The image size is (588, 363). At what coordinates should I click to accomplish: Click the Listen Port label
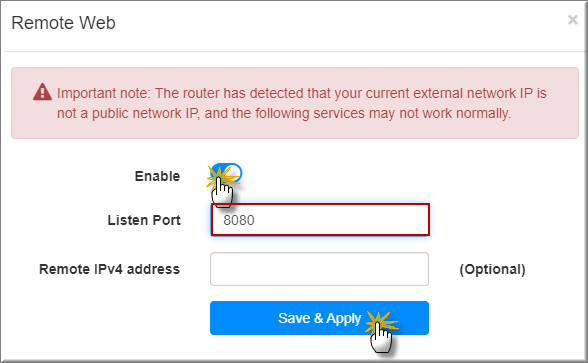144,220
